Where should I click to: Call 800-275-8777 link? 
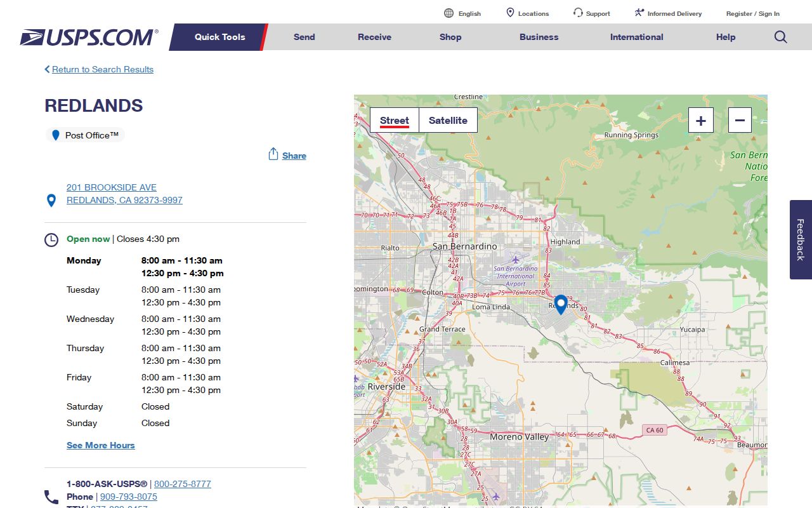pos(183,484)
